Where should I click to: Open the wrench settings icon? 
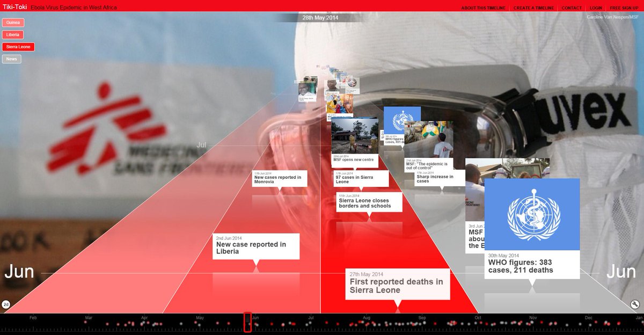pos(635,304)
